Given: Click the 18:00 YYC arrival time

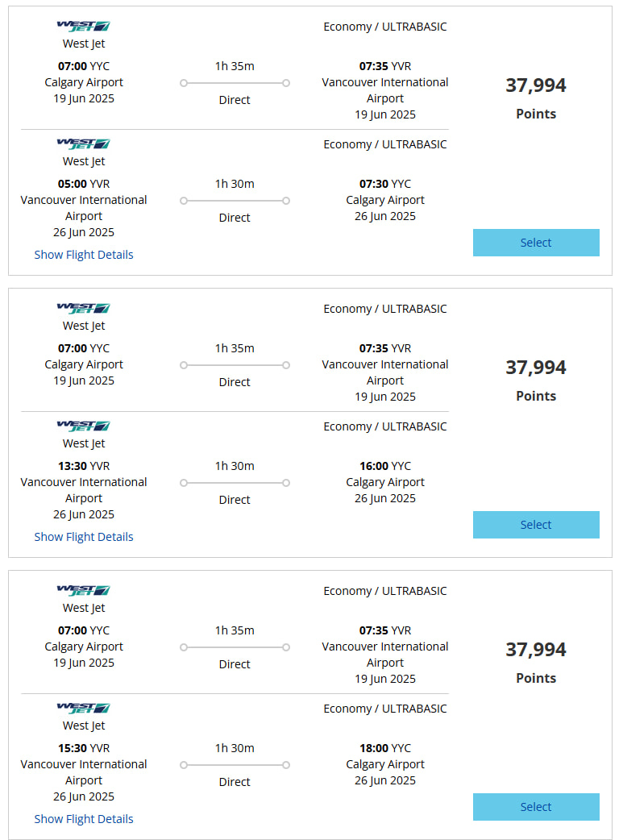Looking at the screenshot, I should pyautogui.click(x=385, y=748).
